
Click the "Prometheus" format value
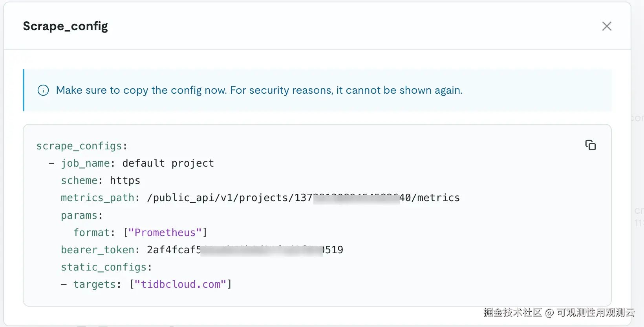(x=165, y=233)
